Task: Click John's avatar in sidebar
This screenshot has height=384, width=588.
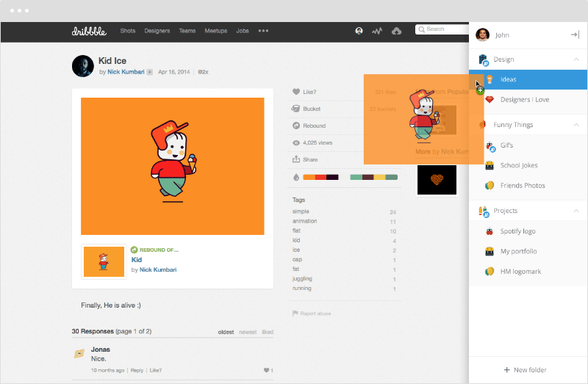Action: tap(483, 35)
